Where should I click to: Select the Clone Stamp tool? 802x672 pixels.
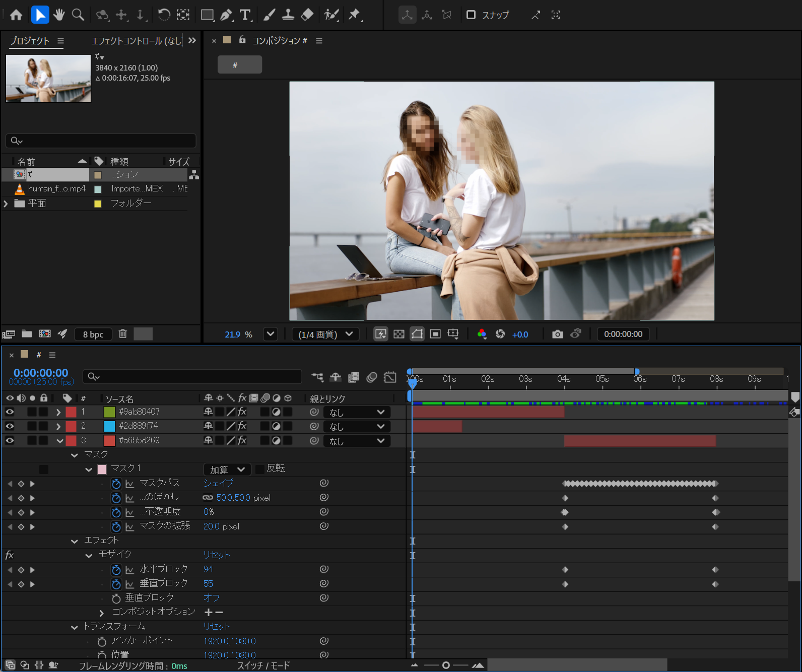pyautogui.click(x=288, y=15)
